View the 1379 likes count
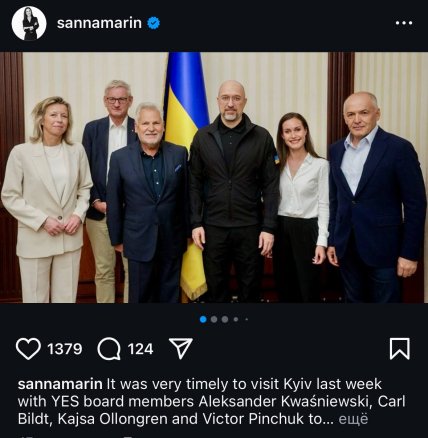The height and width of the screenshot is (438, 428). click(65, 349)
